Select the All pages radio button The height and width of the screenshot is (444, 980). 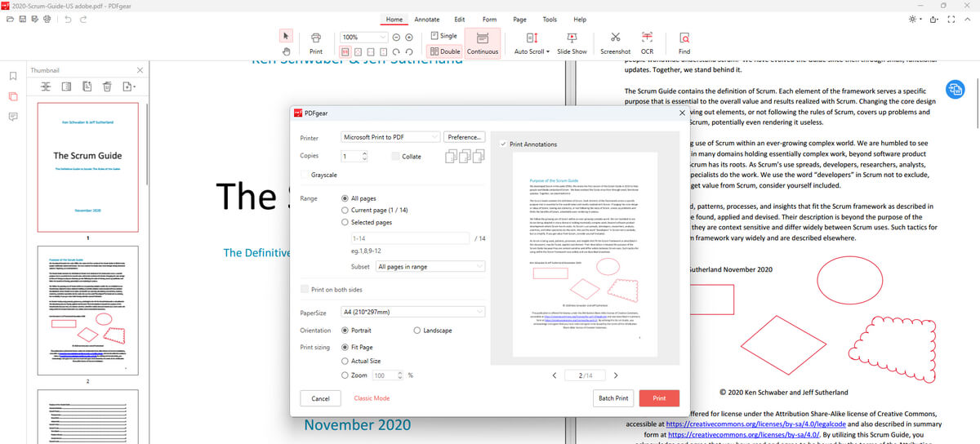[x=345, y=198]
